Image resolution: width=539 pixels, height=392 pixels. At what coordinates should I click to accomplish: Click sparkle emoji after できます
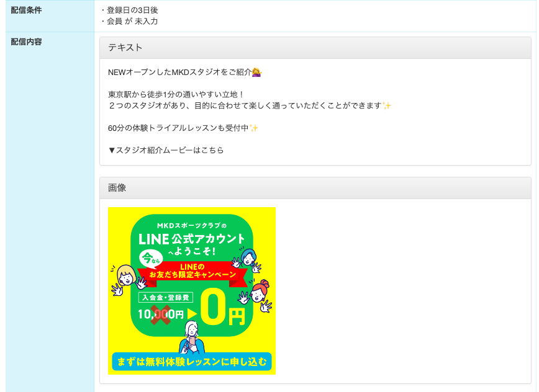coord(387,105)
